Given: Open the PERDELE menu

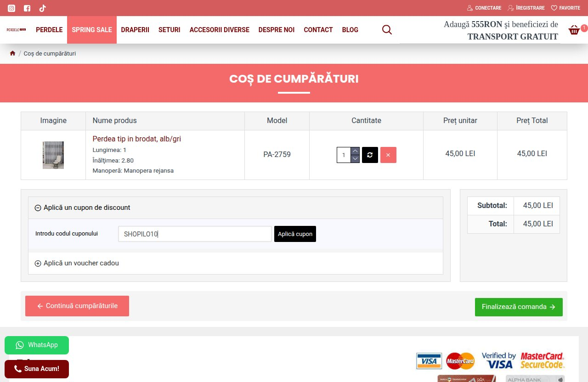Looking at the screenshot, I should point(49,30).
